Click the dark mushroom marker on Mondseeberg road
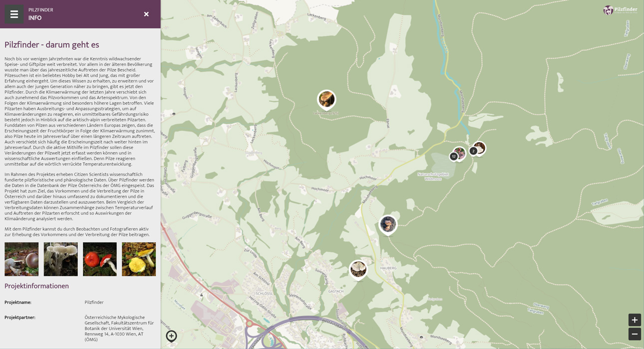The width and height of the screenshot is (644, 349). pyautogui.click(x=388, y=224)
